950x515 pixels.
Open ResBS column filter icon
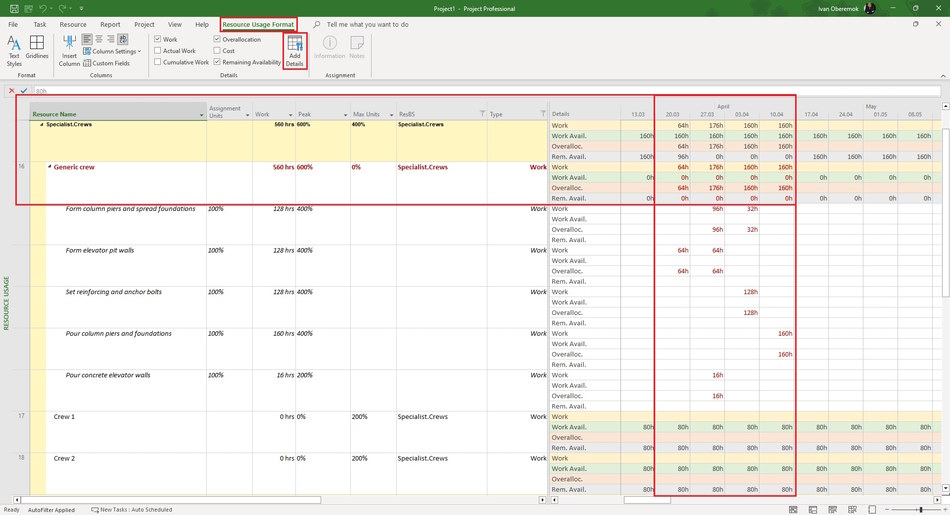pos(482,114)
